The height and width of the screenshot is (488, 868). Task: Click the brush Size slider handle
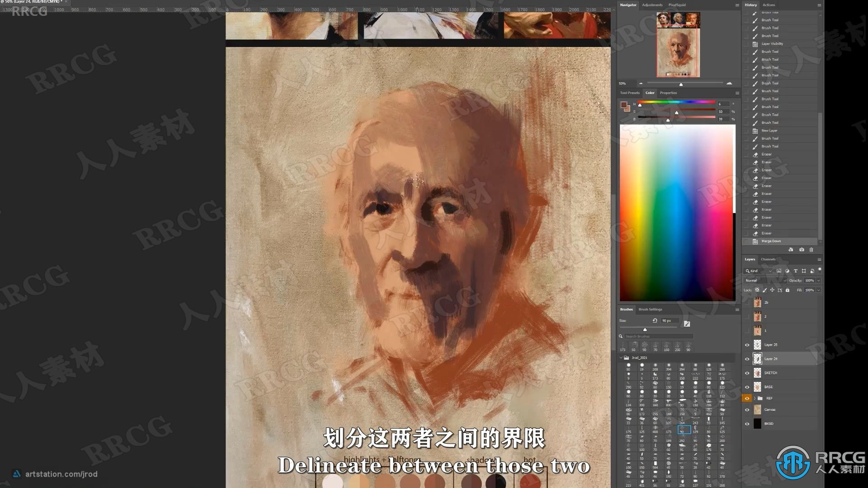tap(645, 330)
